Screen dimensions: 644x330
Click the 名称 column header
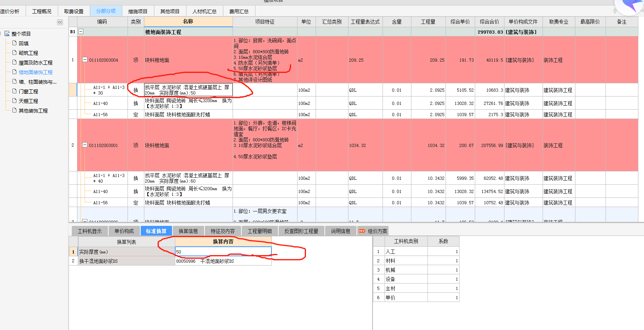pyautogui.click(x=188, y=22)
